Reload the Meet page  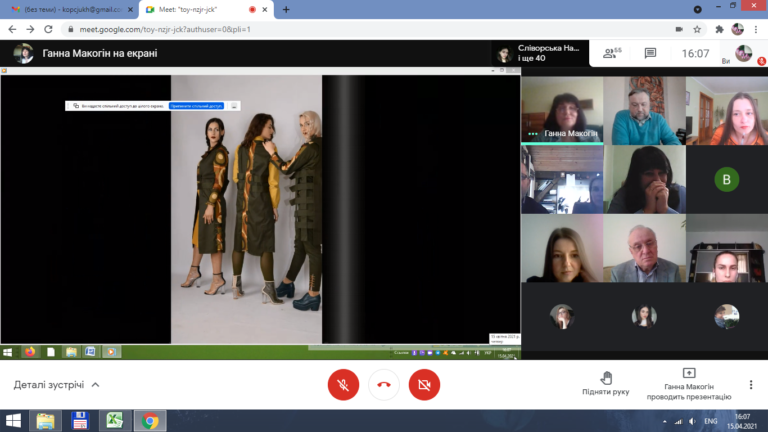[x=48, y=29]
